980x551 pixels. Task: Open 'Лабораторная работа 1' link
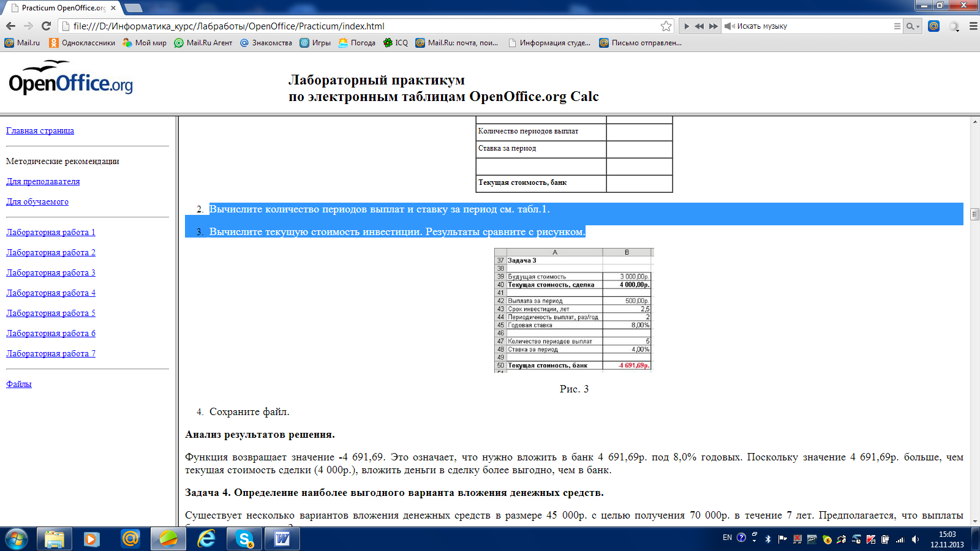point(51,233)
